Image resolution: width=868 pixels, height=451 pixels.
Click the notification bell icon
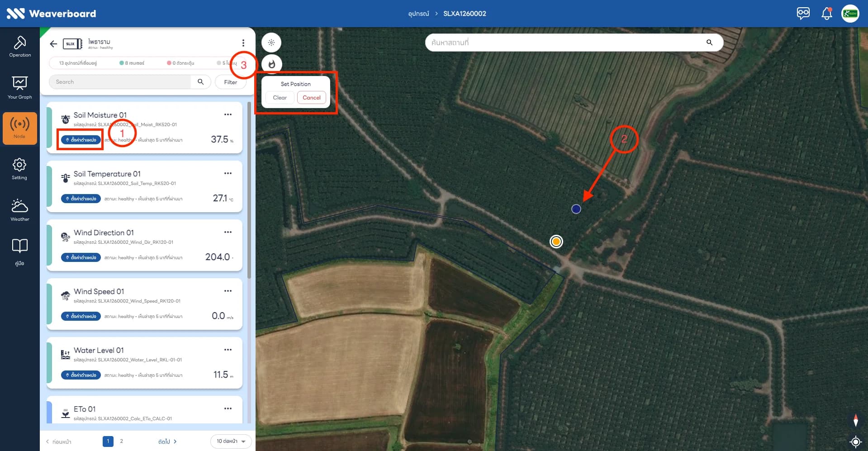point(826,14)
